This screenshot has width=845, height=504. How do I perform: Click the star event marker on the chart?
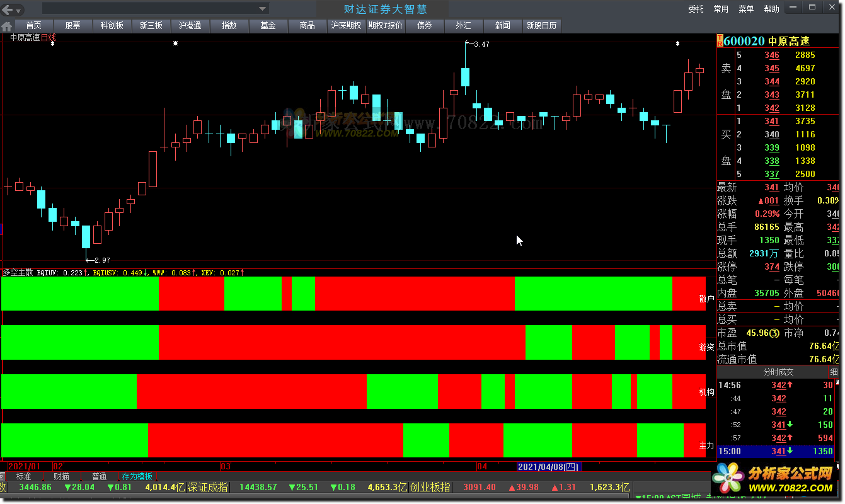(x=176, y=43)
